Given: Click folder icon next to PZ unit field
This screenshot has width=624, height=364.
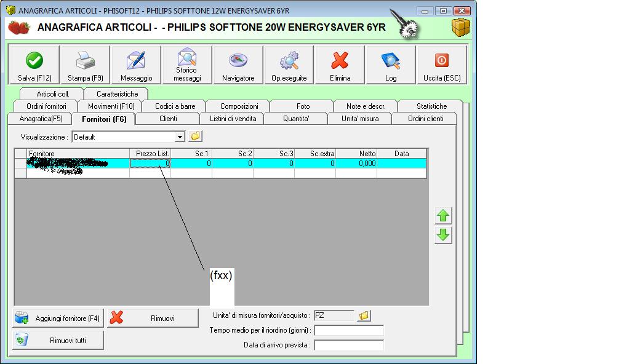Looking at the screenshot, I should tap(364, 315).
